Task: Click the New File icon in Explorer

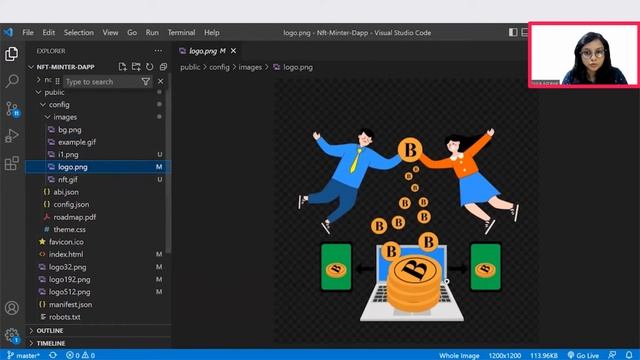Action: tap(122, 67)
